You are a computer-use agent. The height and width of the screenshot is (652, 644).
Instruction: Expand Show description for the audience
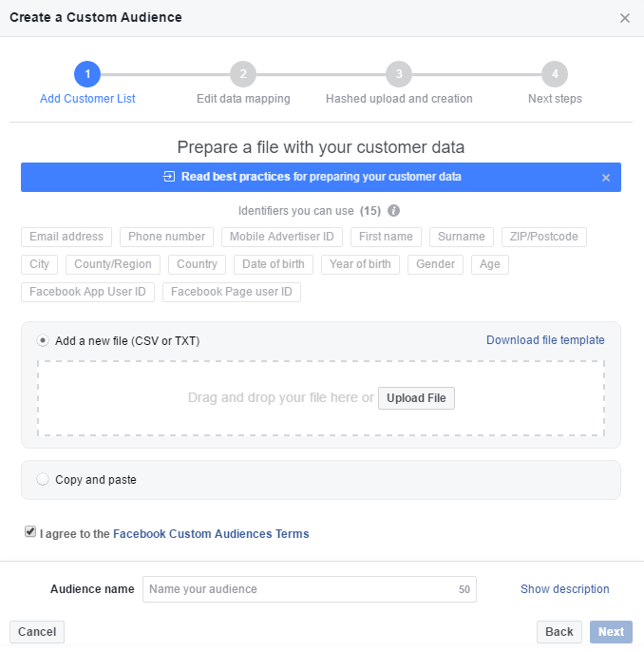pyautogui.click(x=564, y=589)
